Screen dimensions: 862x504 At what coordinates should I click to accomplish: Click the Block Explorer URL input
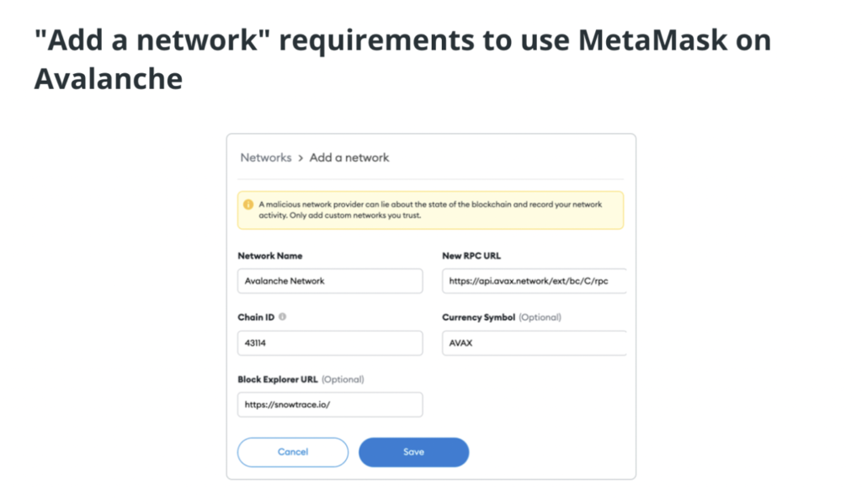click(330, 405)
